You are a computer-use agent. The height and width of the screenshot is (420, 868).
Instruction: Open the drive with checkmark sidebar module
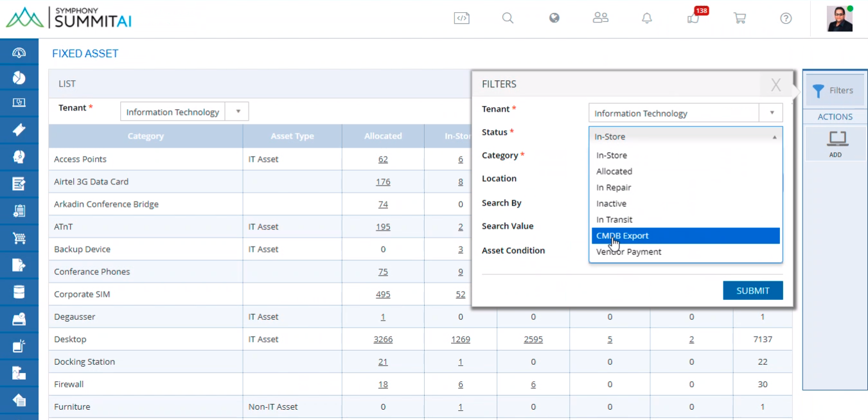coord(19,319)
